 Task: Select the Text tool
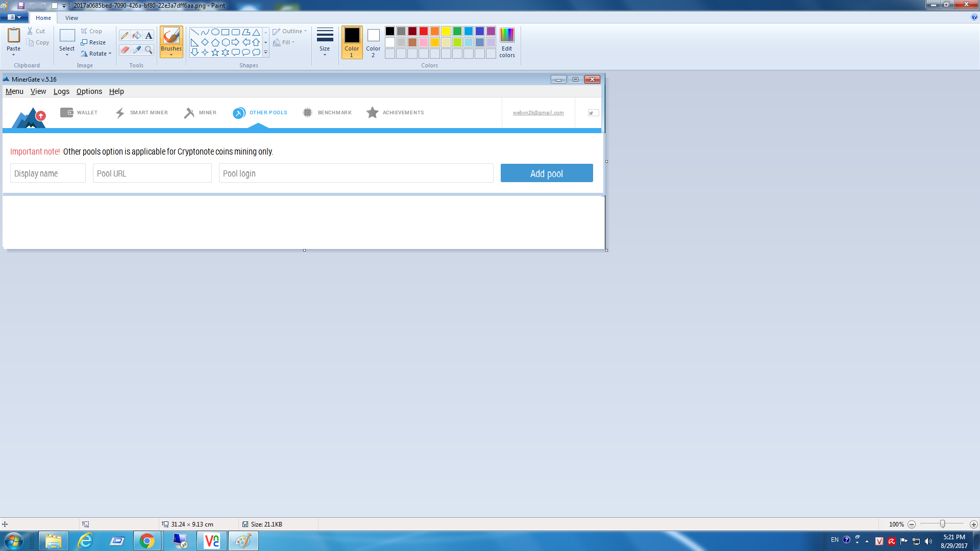pos(149,36)
